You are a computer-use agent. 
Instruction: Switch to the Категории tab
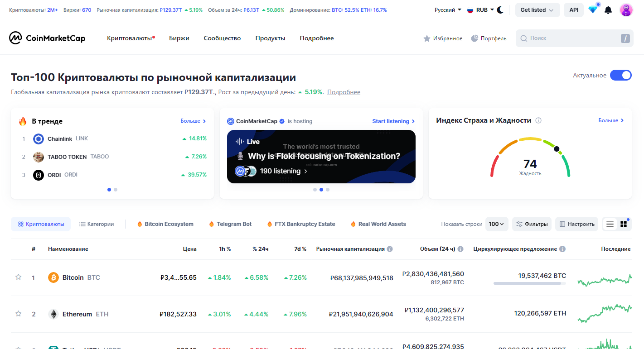click(97, 224)
